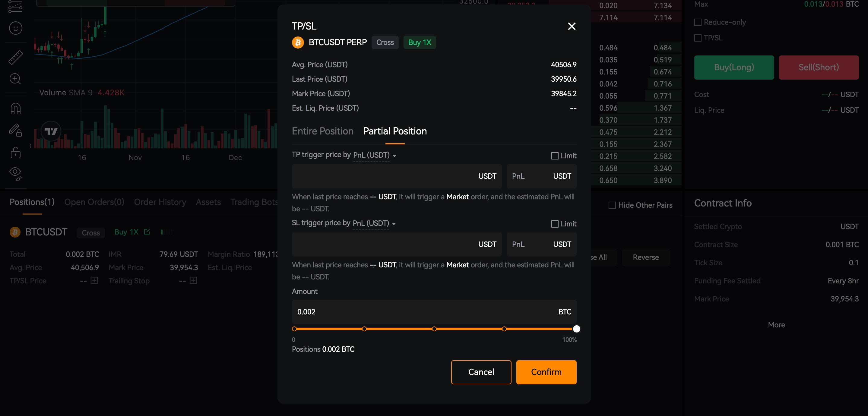This screenshot has height=416, width=868.
Task: Enable the TP/SL checkbox in the order panel
Action: pos(698,38)
